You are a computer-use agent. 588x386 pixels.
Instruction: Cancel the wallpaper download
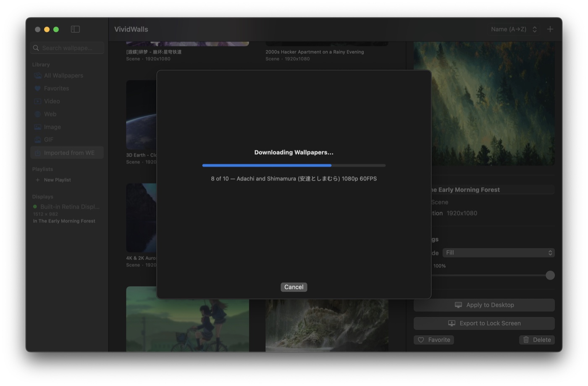294,287
